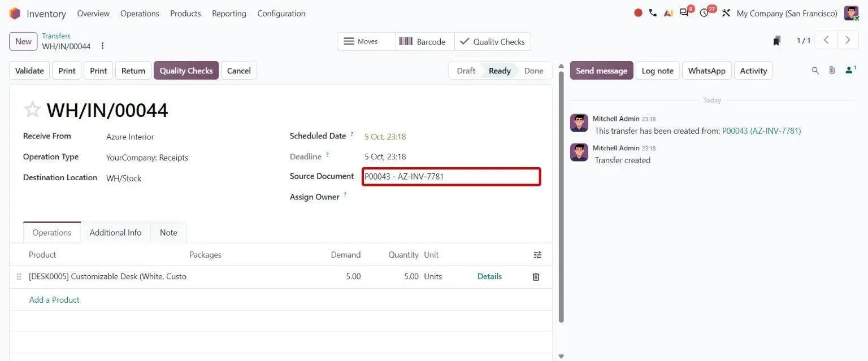868x361 pixels.
Task: Open the debug tools wrench icon
Action: coord(726,13)
